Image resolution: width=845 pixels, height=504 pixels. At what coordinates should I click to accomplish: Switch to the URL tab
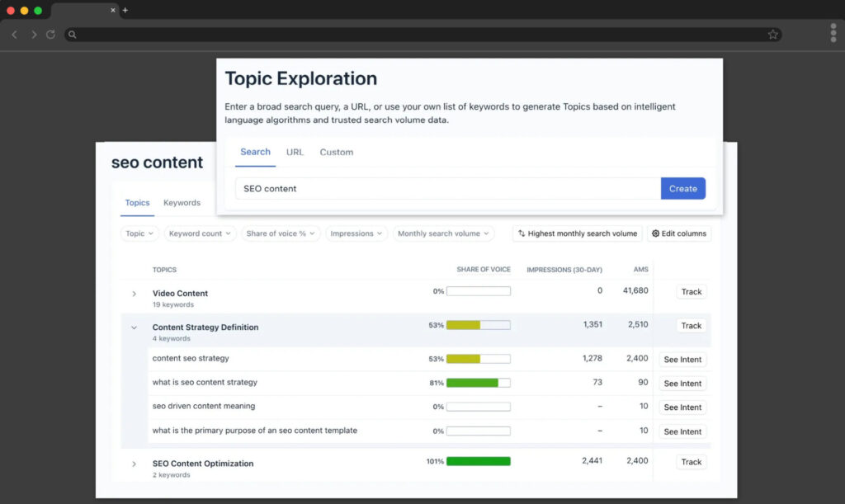(x=295, y=153)
